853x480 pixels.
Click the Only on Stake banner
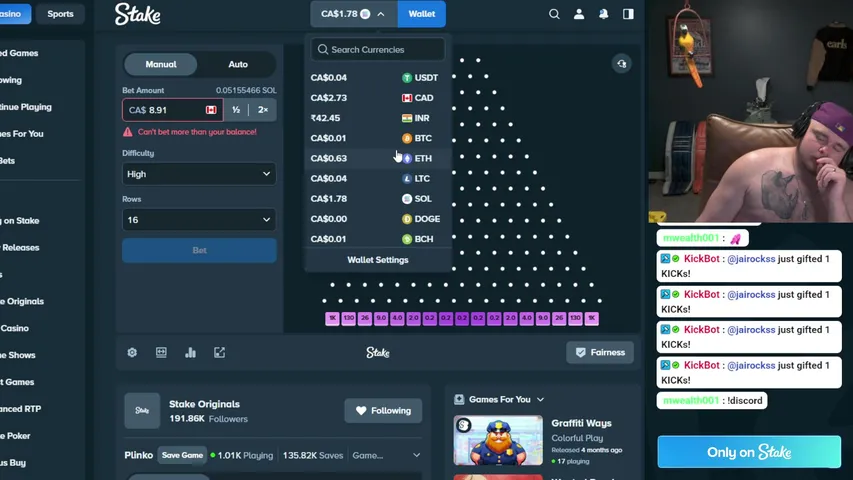749,452
